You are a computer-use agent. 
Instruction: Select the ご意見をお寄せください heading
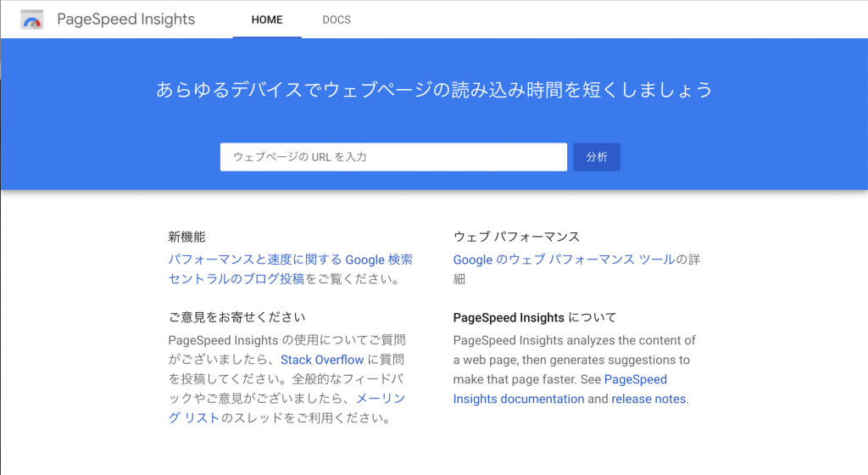[236, 318]
